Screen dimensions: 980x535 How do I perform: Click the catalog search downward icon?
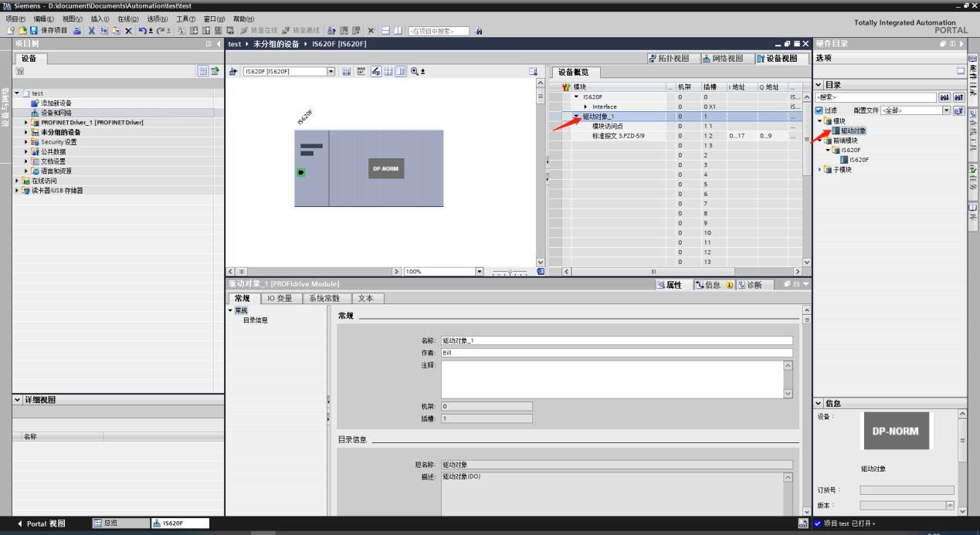(944, 97)
